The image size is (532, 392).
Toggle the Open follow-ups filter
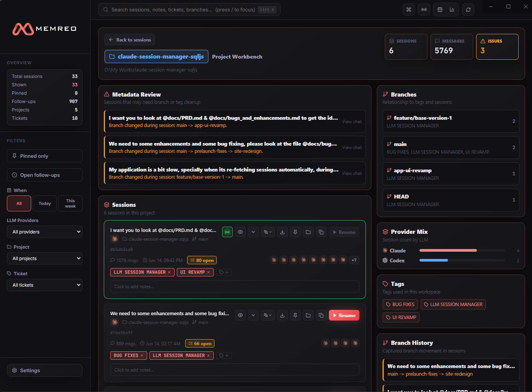pos(45,175)
